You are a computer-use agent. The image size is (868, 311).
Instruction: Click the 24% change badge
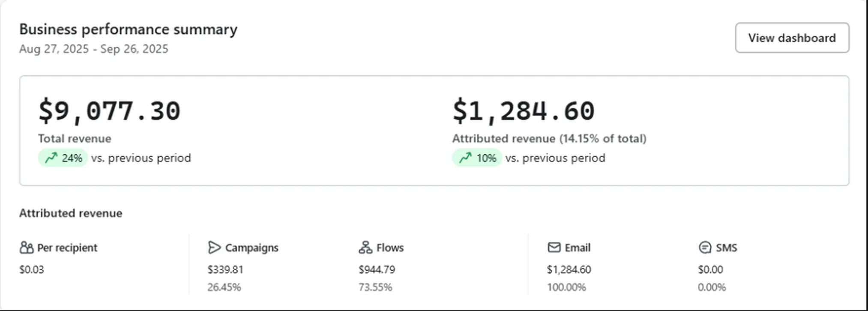tap(63, 158)
